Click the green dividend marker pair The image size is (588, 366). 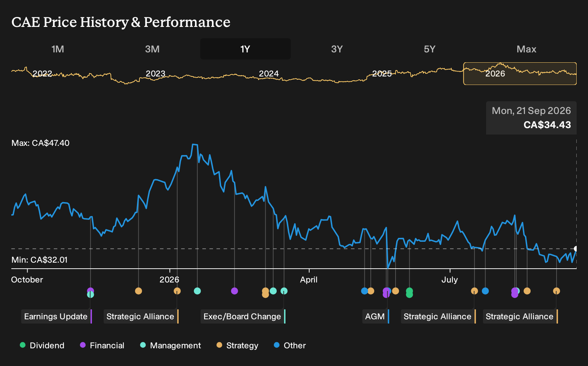[x=409, y=293]
